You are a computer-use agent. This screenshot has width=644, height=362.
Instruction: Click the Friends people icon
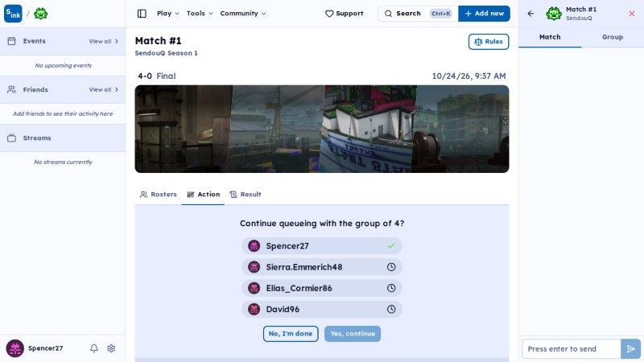tap(11, 89)
